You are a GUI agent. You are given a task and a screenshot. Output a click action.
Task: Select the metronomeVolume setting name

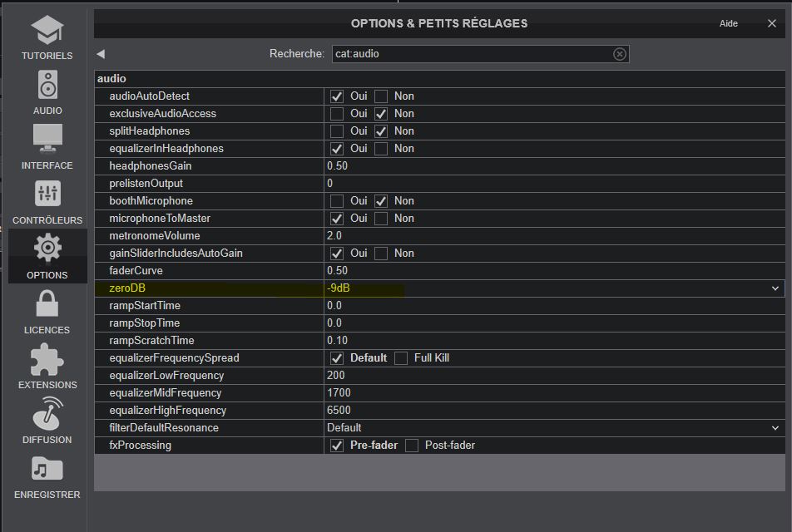155,236
